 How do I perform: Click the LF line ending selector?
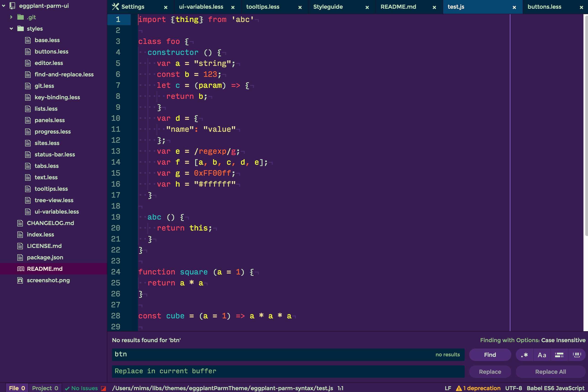(x=448, y=388)
